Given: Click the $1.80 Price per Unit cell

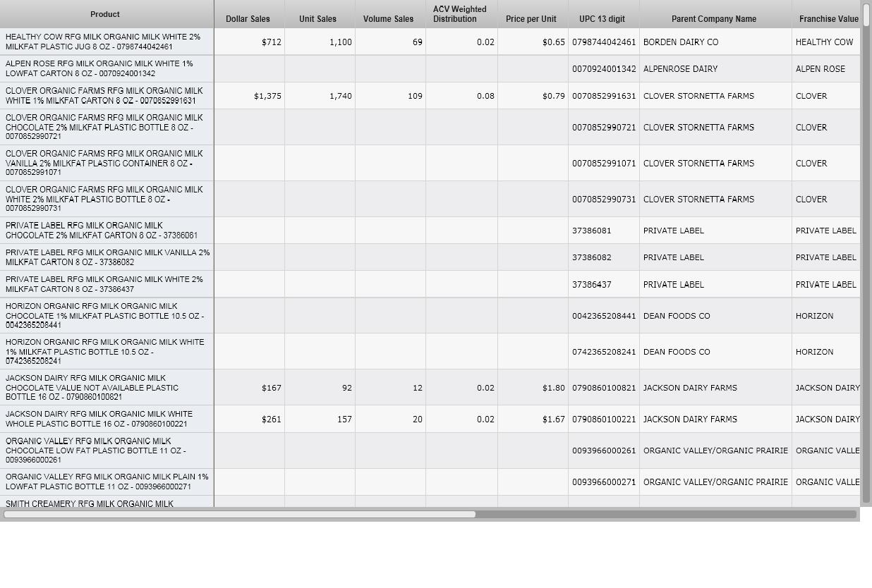Looking at the screenshot, I should [x=553, y=388].
